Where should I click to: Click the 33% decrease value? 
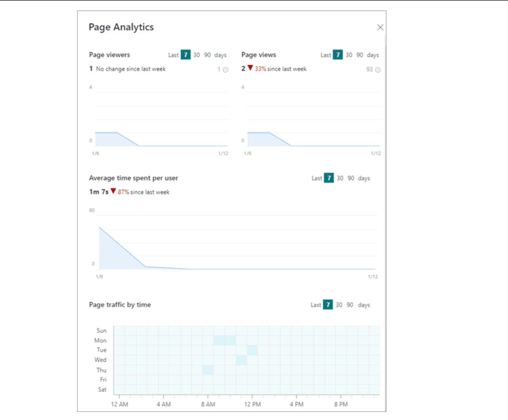[x=260, y=69]
